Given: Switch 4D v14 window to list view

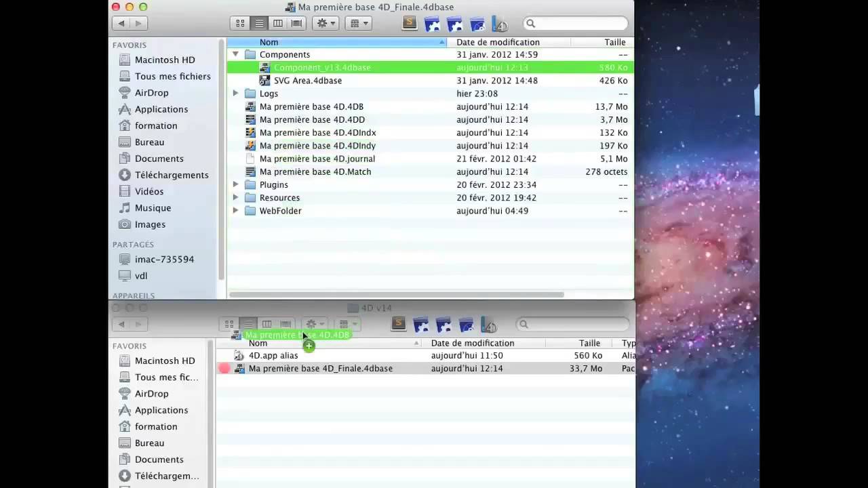Looking at the screenshot, I should [248, 324].
